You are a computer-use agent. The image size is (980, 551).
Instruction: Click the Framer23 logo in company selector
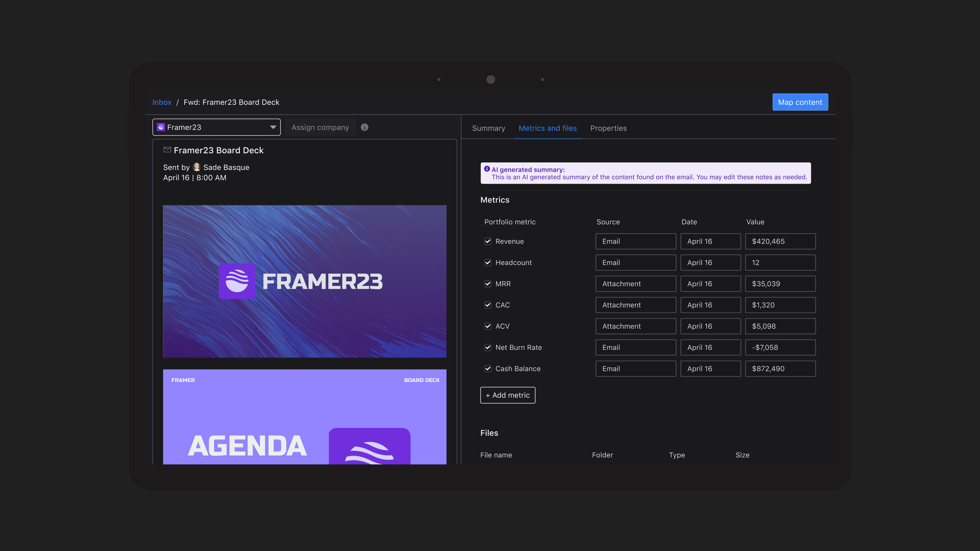click(161, 127)
